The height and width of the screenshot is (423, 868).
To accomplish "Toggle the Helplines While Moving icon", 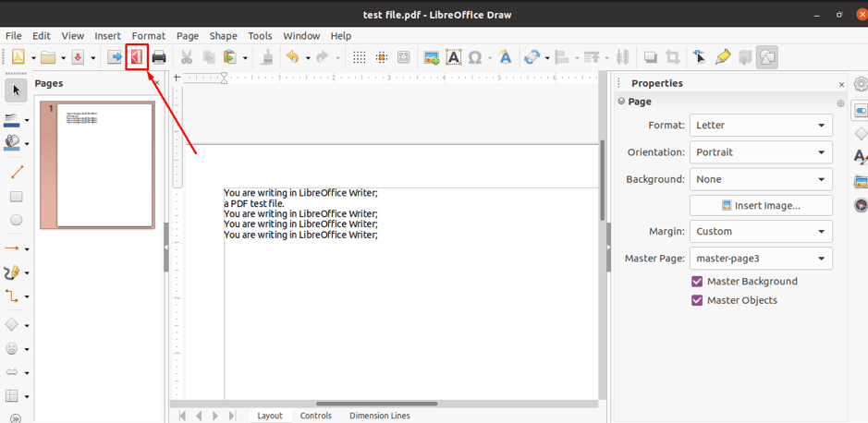I will 381,57.
